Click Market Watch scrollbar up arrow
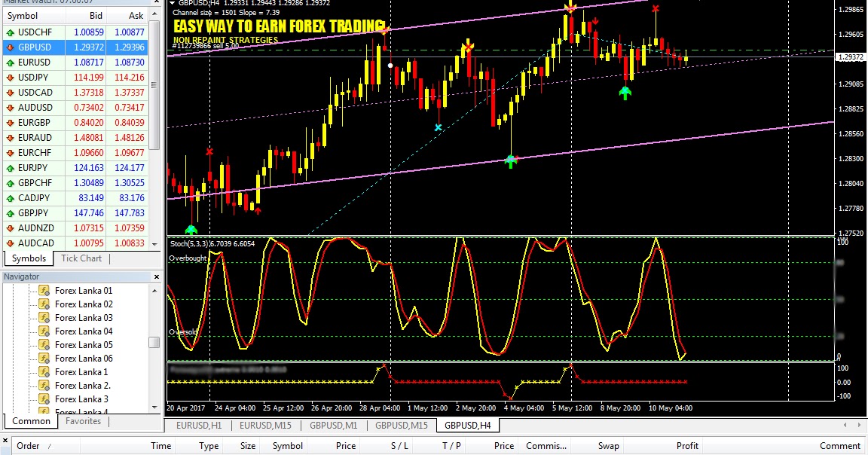Image resolution: width=868 pixels, height=455 pixels. pyautogui.click(x=155, y=14)
